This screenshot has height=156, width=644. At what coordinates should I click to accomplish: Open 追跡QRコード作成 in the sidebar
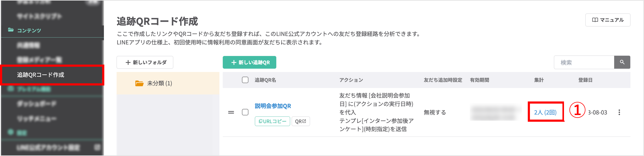tap(40, 75)
